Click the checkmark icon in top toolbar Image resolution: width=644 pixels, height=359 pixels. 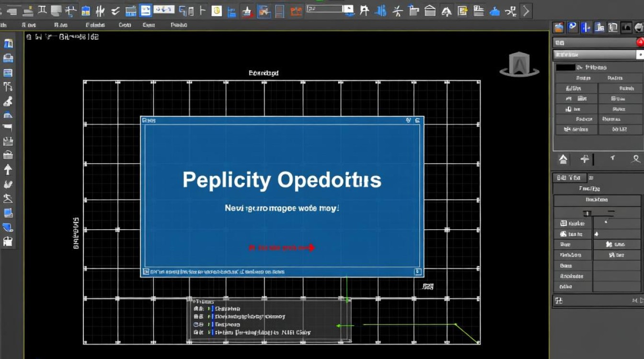coord(115,11)
